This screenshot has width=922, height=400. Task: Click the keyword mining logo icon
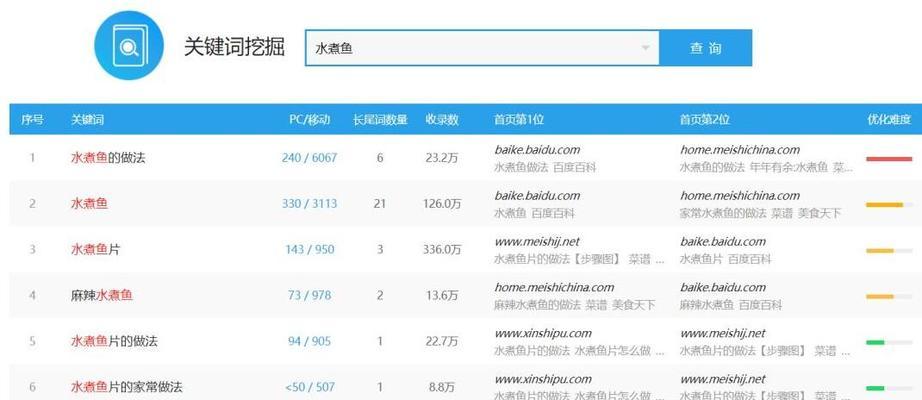click(129, 45)
